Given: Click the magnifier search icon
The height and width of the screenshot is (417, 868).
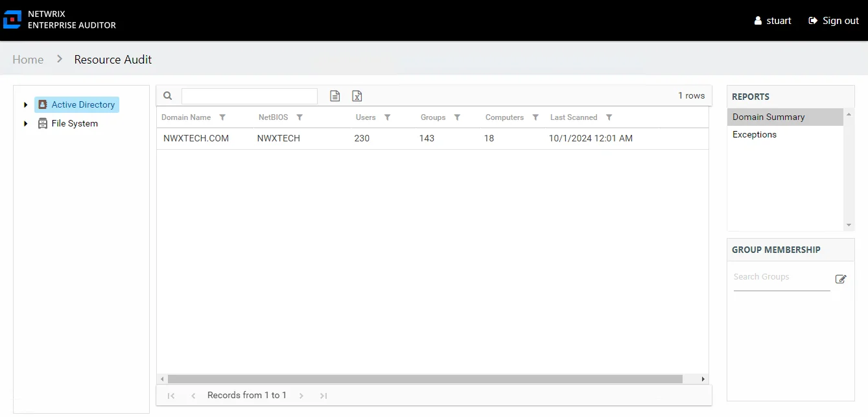Looking at the screenshot, I should pos(168,96).
